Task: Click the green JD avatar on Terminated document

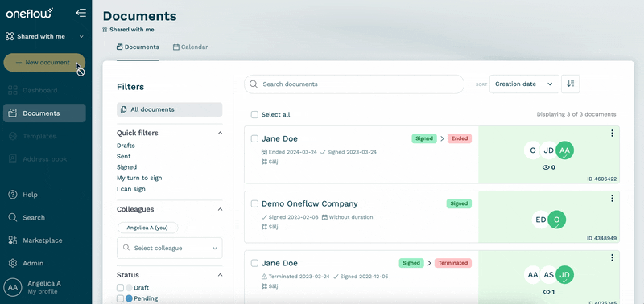Action: [x=565, y=275]
